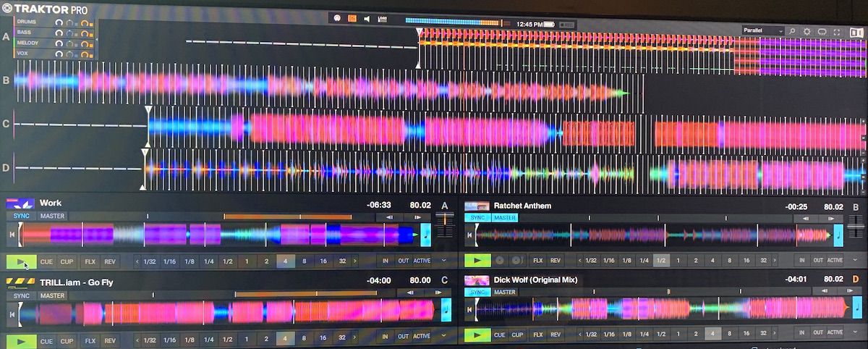The image size is (868, 349).
Task: Click the clock/CPU dial icon in header
Action: 337,18
